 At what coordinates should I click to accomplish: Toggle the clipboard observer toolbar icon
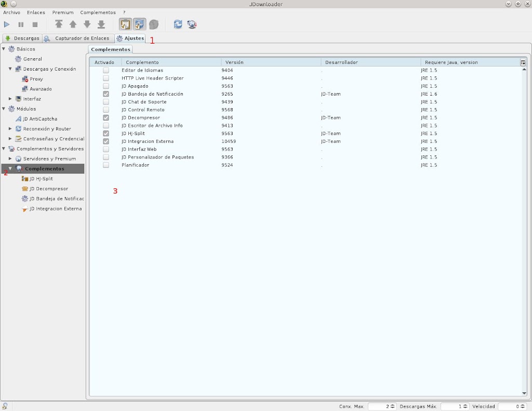click(125, 24)
